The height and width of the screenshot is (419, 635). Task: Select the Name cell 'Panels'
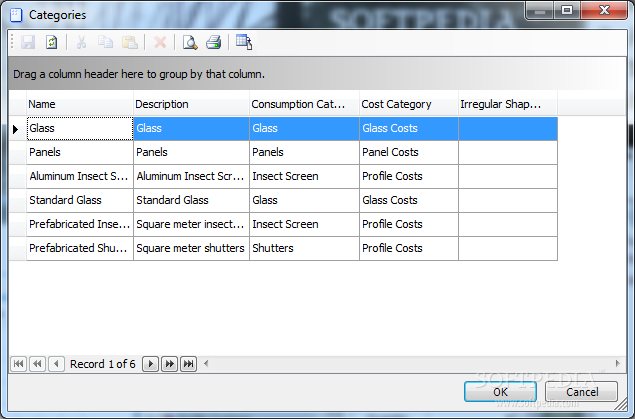pos(80,152)
